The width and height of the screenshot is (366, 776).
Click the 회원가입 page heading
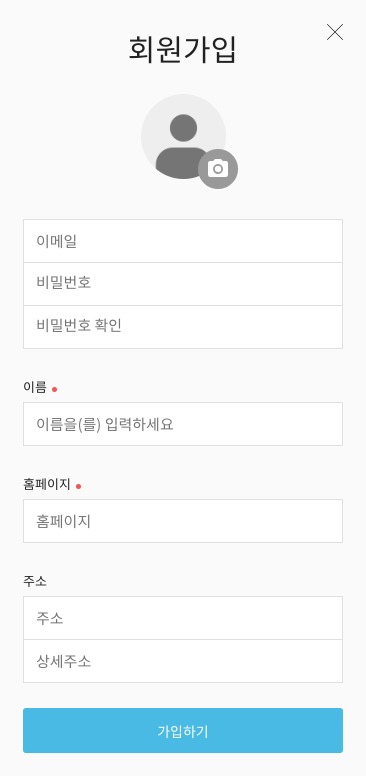click(183, 49)
